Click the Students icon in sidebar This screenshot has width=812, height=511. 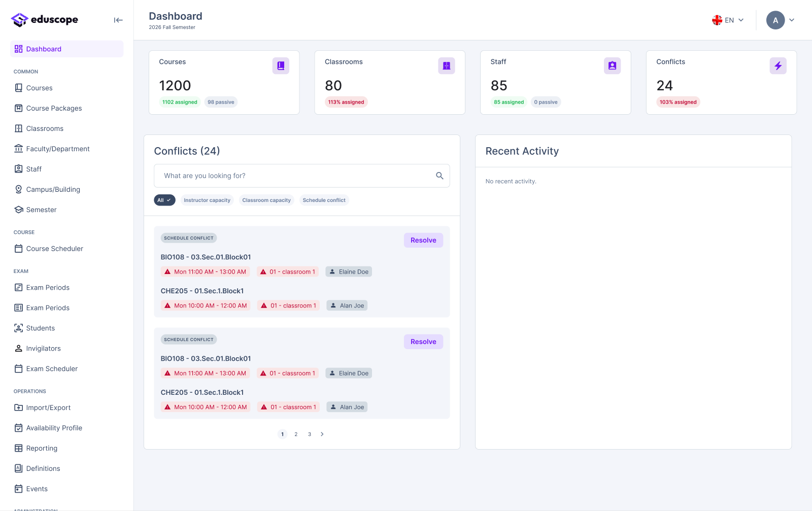(x=19, y=328)
